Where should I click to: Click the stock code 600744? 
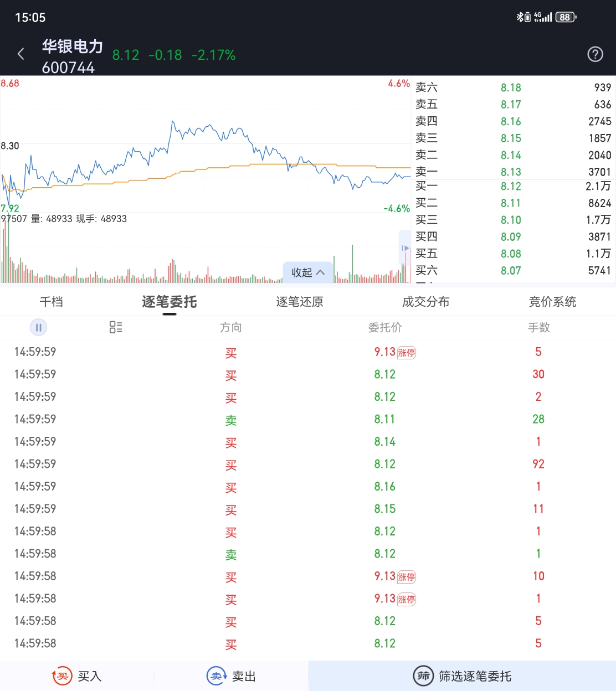point(68,68)
